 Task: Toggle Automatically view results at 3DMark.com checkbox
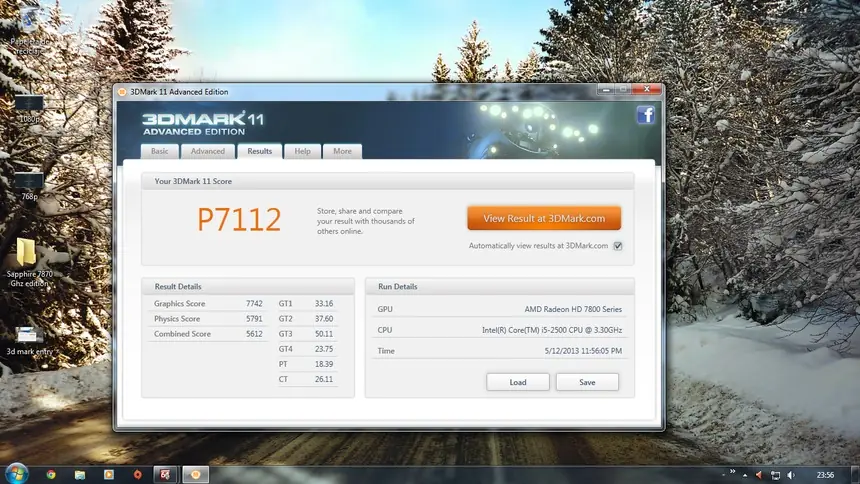click(618, 246)
